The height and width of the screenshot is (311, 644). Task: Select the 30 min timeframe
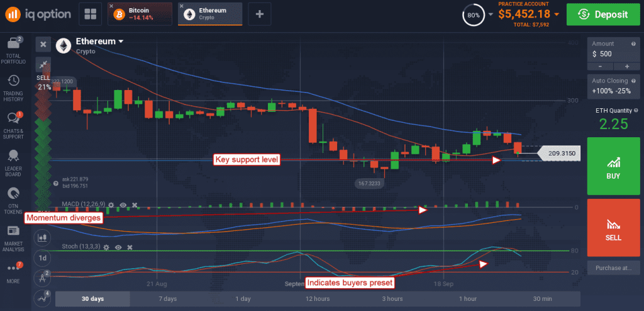[543, 298]
